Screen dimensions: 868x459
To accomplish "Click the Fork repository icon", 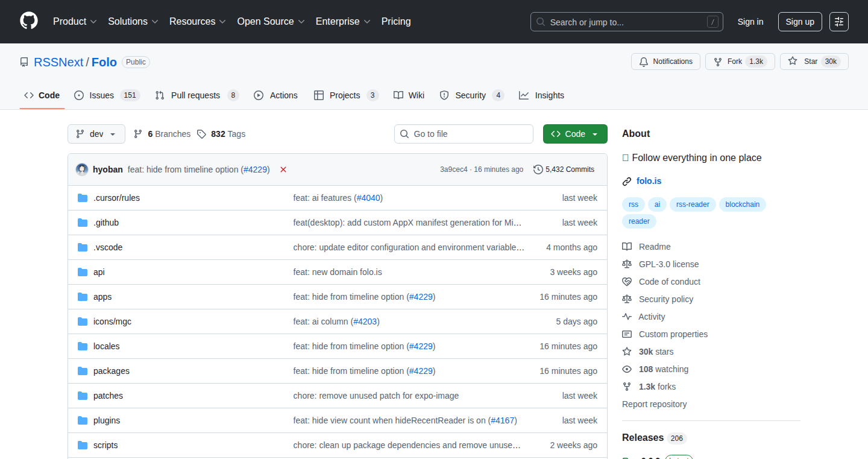I will tap(718, 62).
